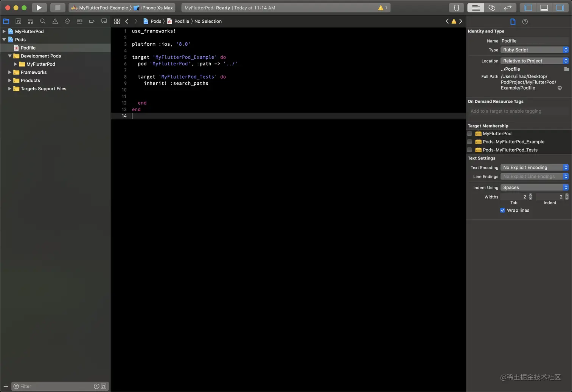Choose the iPhone Xs Max destination

(154, 8)
